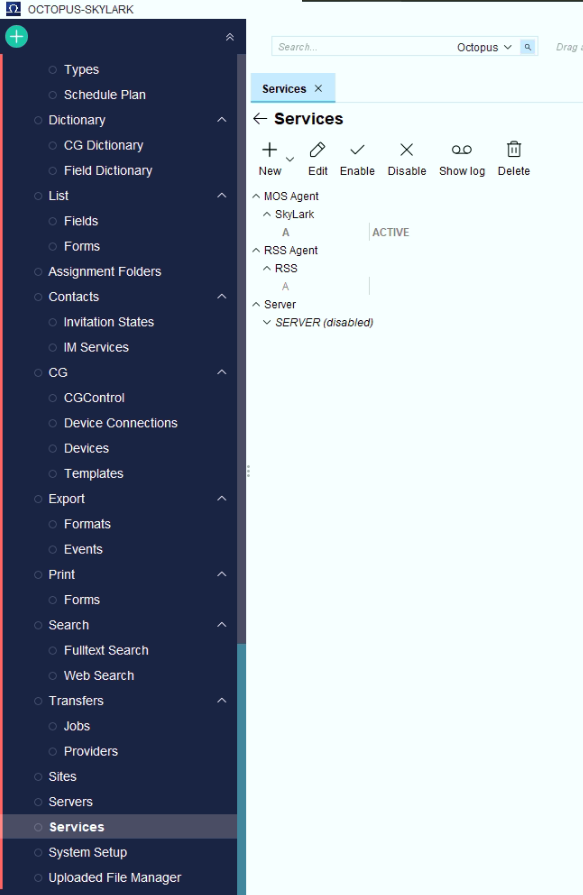Click the Delete trash icon
583x895 pixels.
514,150
